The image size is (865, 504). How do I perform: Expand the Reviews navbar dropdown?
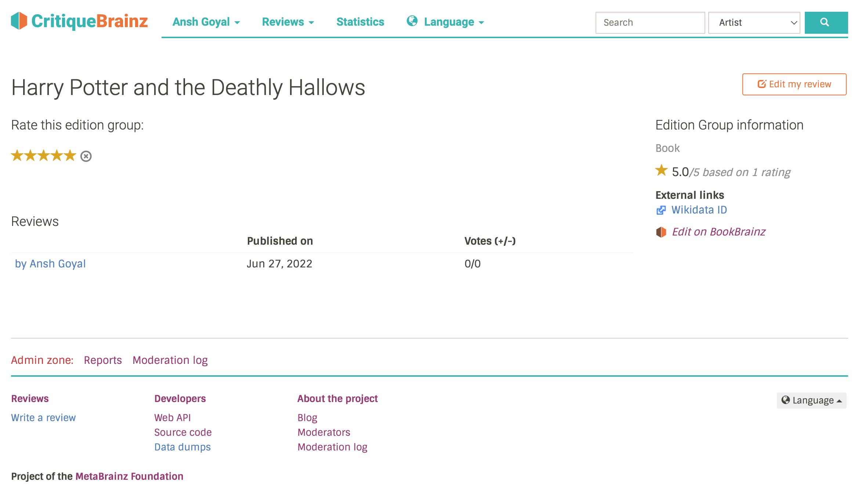288,22
